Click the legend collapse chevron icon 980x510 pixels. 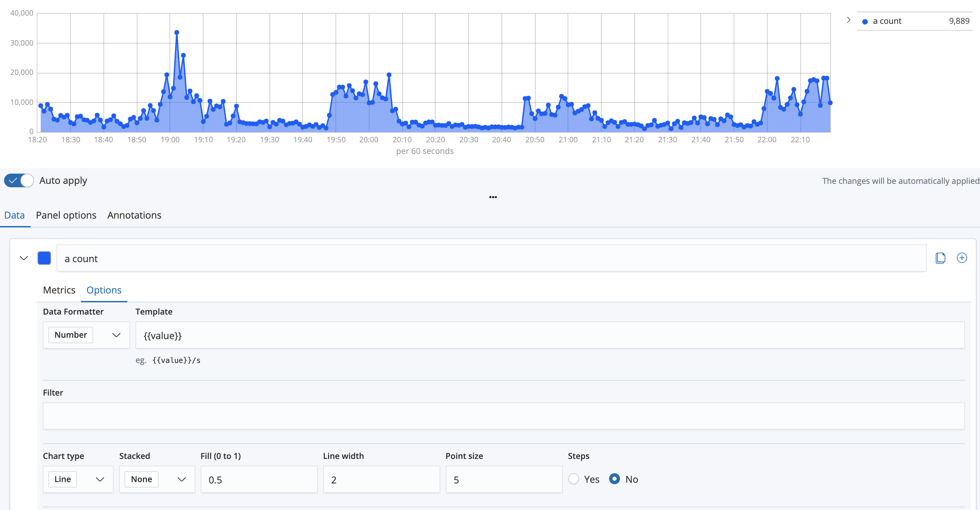(x=848, y=20)
